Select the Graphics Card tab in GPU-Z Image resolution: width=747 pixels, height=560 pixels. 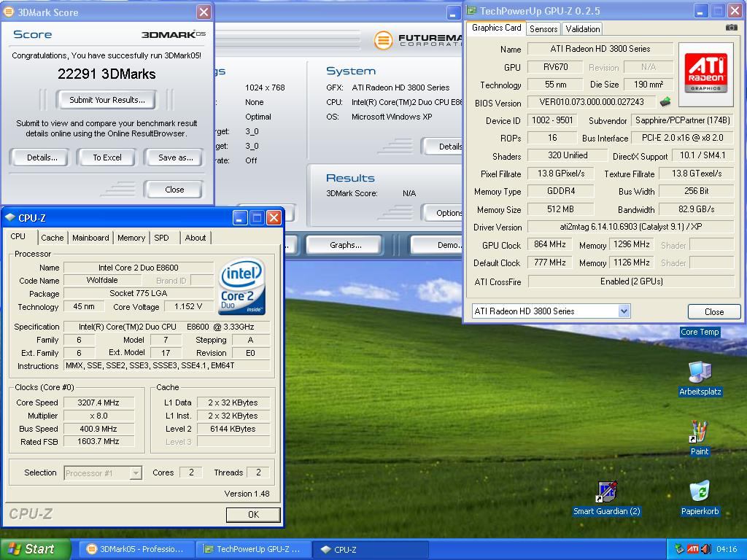point(496,28)
